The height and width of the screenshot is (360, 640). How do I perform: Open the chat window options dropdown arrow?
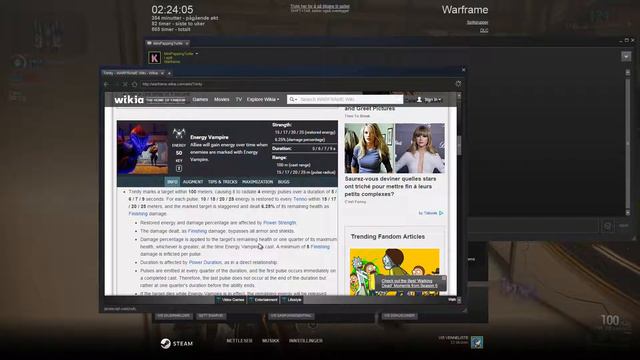pyautogui.click(x=626, y=56)
